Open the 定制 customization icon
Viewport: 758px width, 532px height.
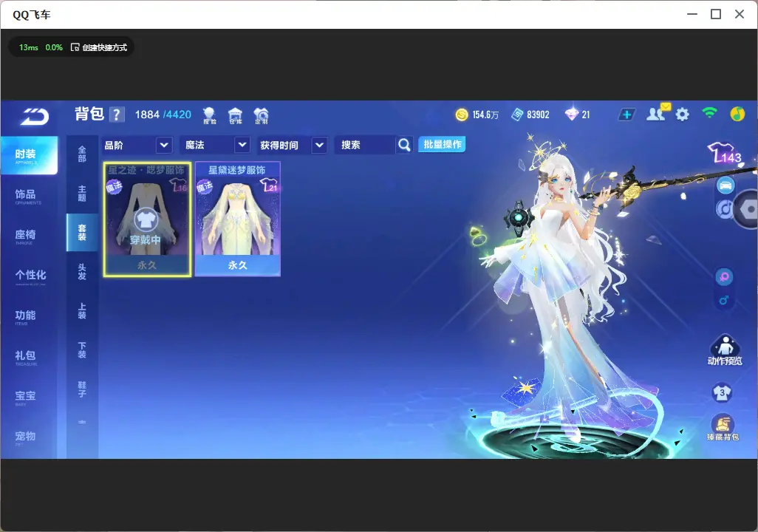261,115
